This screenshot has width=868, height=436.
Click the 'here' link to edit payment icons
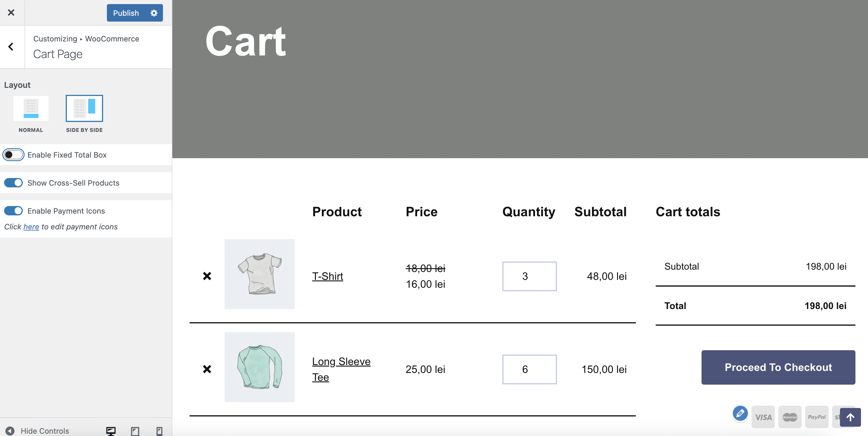point(31,227)
